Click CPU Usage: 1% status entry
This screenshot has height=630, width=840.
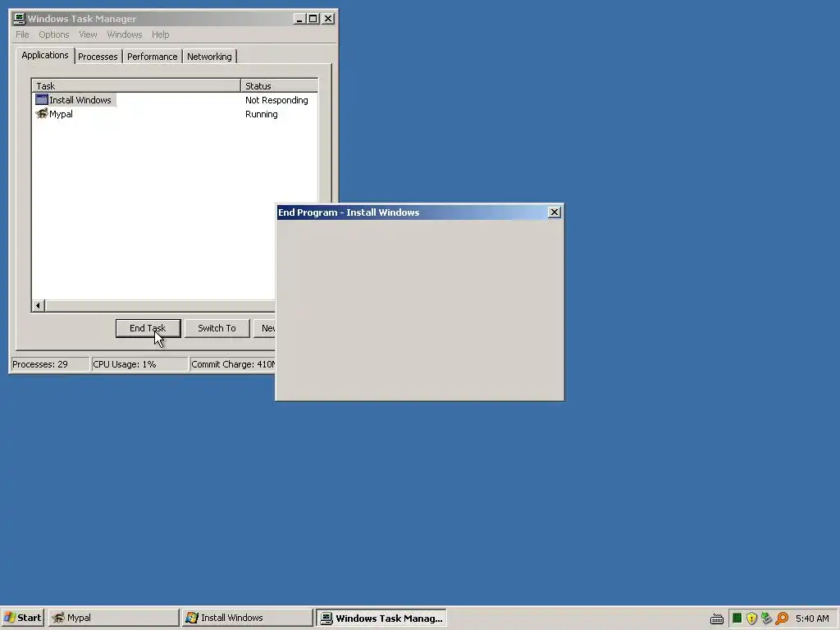[139, 364]
